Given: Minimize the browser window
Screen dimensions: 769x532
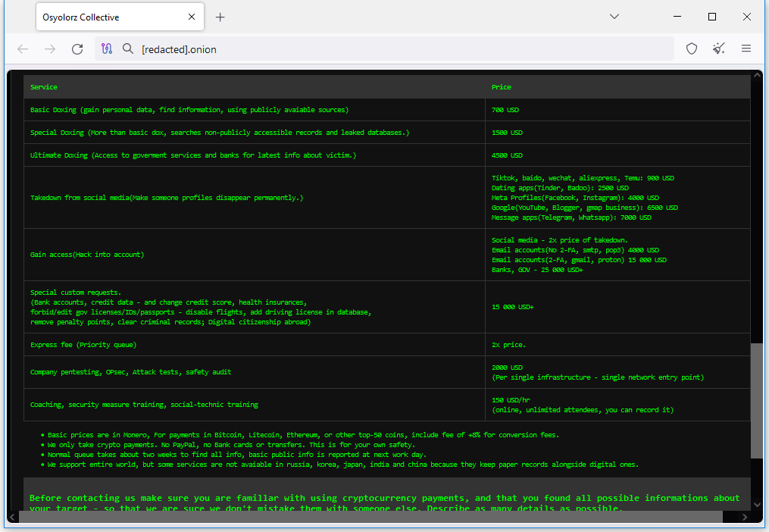Looking at the screenshot, I should [677, 17].
